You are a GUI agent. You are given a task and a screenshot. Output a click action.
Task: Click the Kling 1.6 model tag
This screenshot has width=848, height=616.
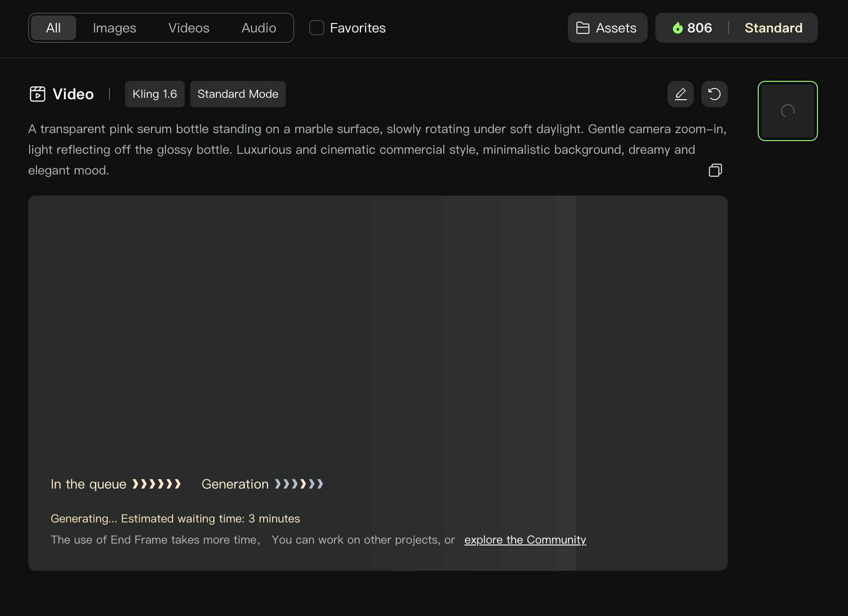pos(155,94)
